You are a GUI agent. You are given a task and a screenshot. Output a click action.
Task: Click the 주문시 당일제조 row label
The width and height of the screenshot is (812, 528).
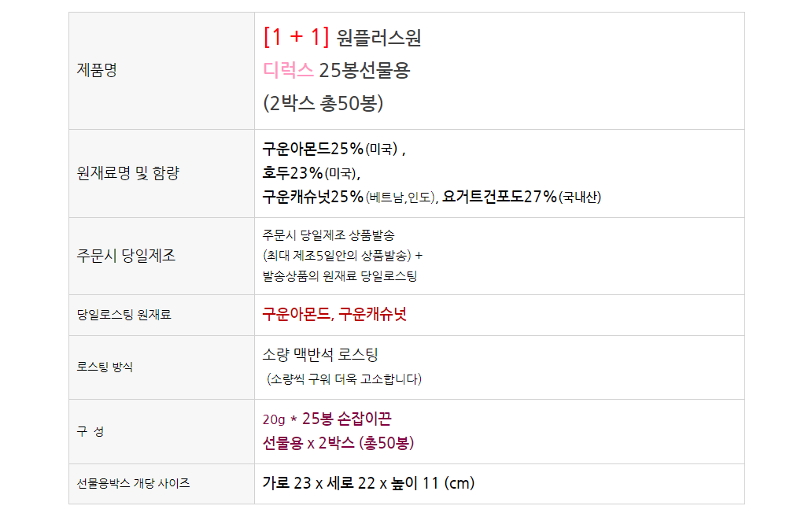click(126, 256)
